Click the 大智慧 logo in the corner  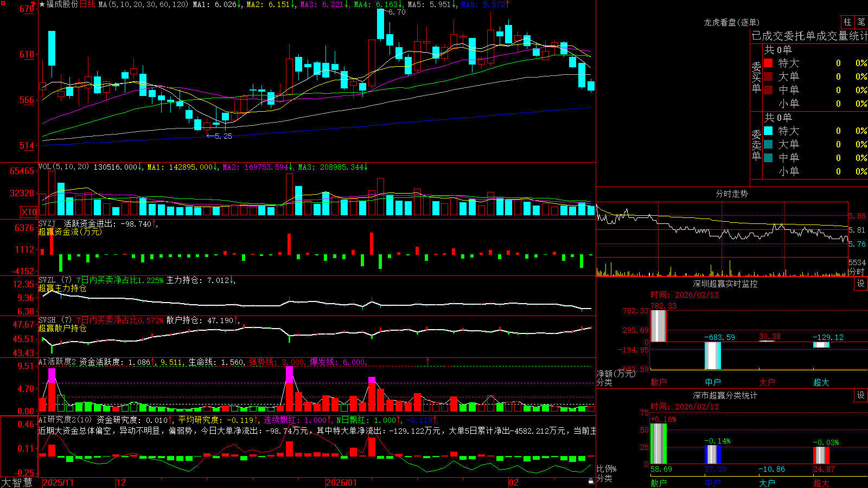17,483
